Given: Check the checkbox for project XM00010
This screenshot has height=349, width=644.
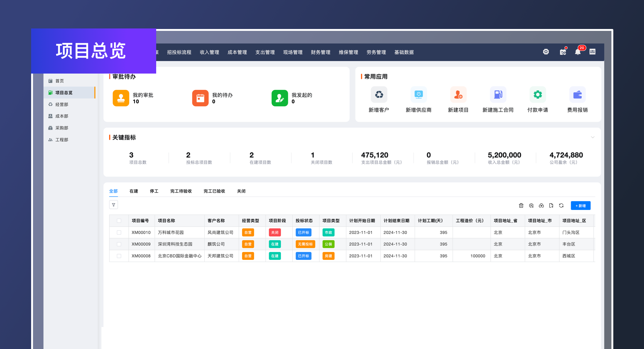Looking at the screenshot, I should click(119, 232).
